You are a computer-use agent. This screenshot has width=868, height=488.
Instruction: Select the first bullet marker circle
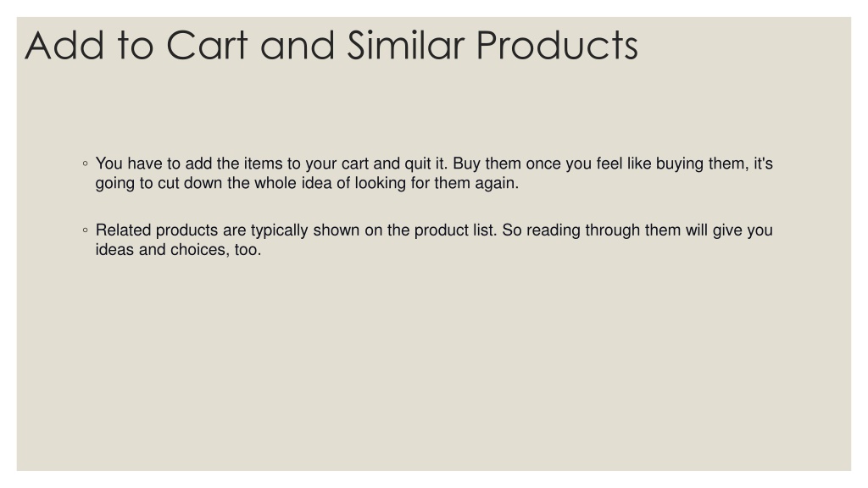pos(85,164)
